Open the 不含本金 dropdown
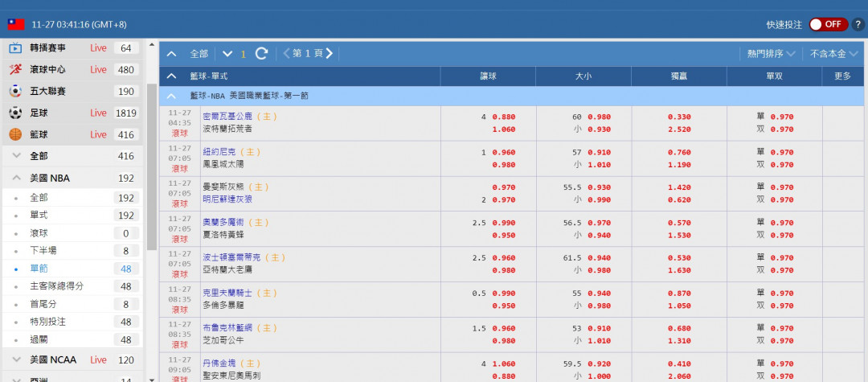 (x=833, y=54)
